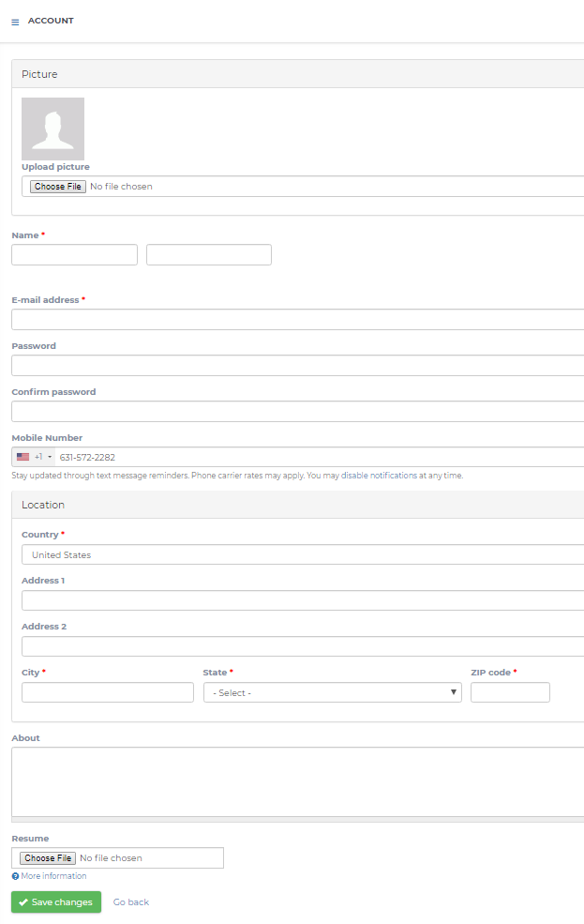Click the Go back link

(x=130, y=901)
